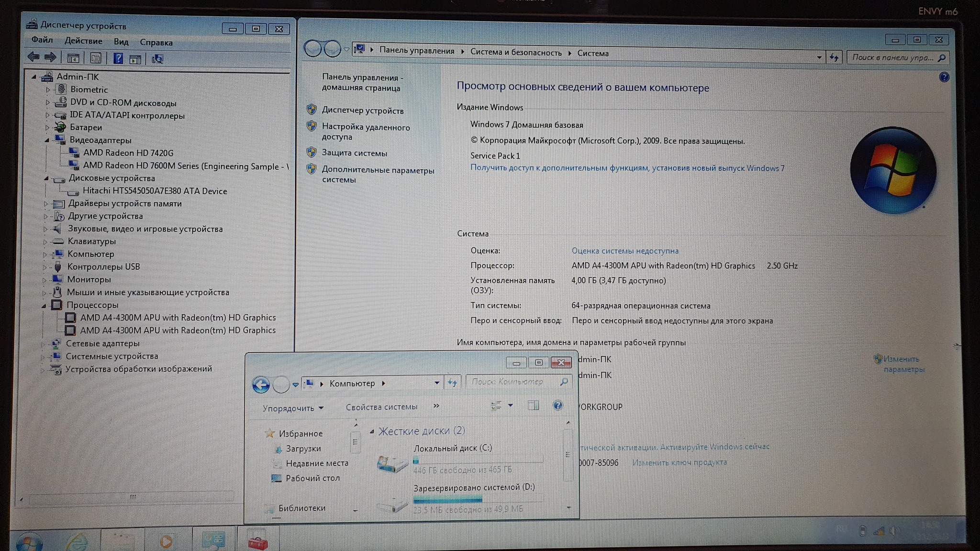
Task: Click the show/hide console tree toolbar icon
Action: [73, 58]
